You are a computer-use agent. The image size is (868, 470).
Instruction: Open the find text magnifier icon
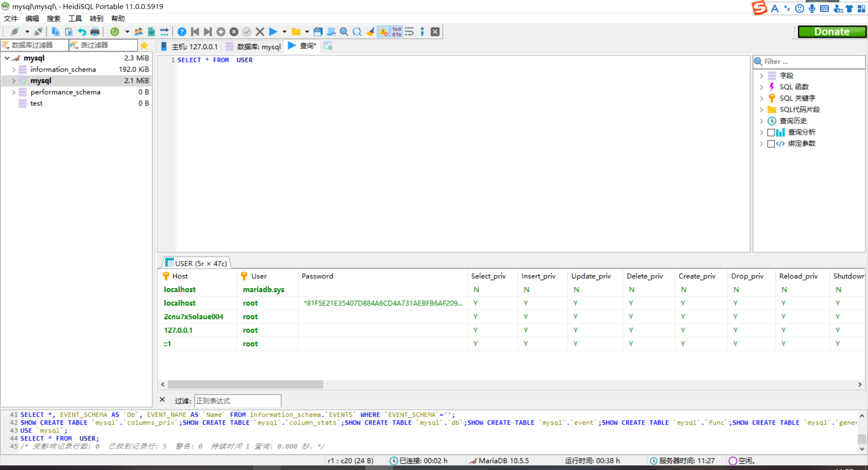click(344, 32)
